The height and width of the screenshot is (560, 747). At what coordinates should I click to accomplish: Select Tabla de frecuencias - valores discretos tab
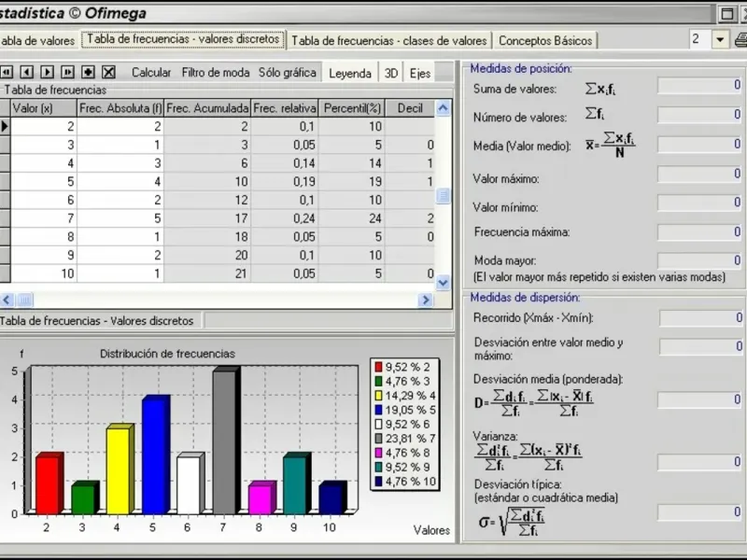(183, 39)
